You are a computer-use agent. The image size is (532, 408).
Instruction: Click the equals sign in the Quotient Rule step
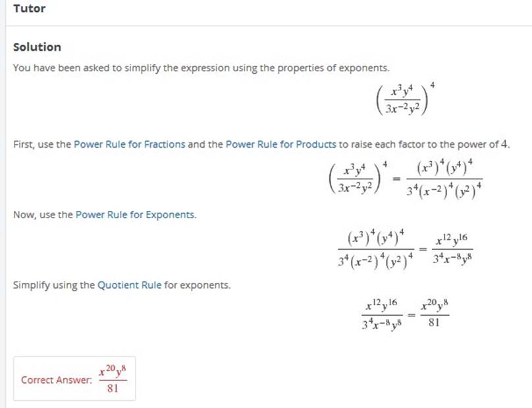click(x=412, y=315)
